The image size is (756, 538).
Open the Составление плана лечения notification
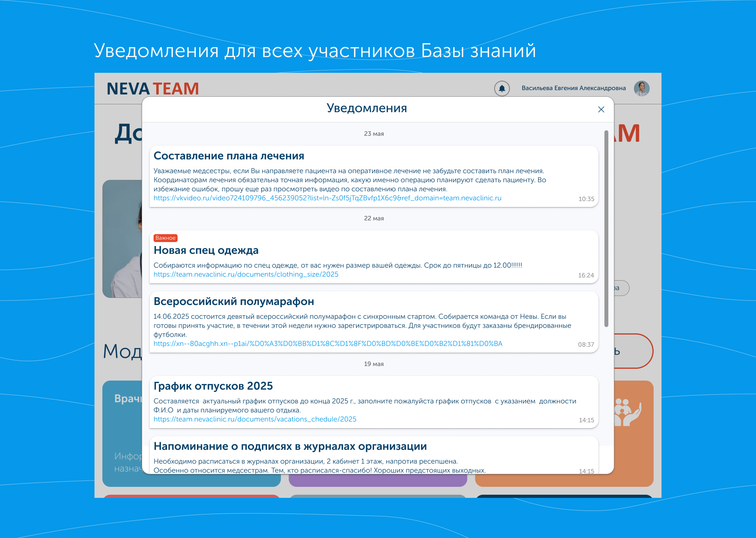tap(229, 156)
